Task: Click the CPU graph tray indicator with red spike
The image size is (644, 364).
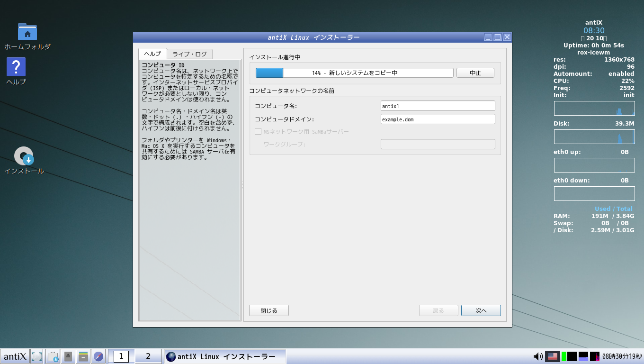Action: (x=595, y=356)
